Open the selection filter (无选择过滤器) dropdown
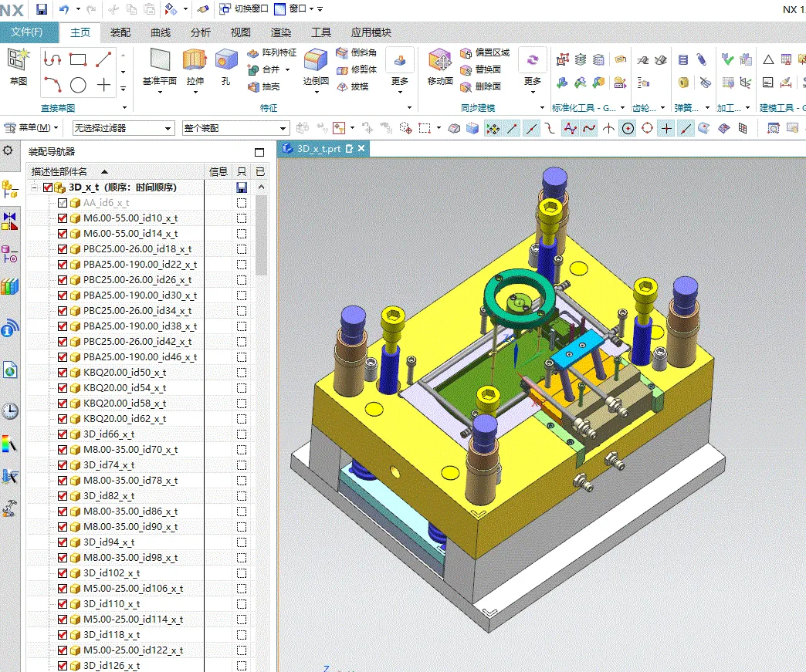 [123, 128]
